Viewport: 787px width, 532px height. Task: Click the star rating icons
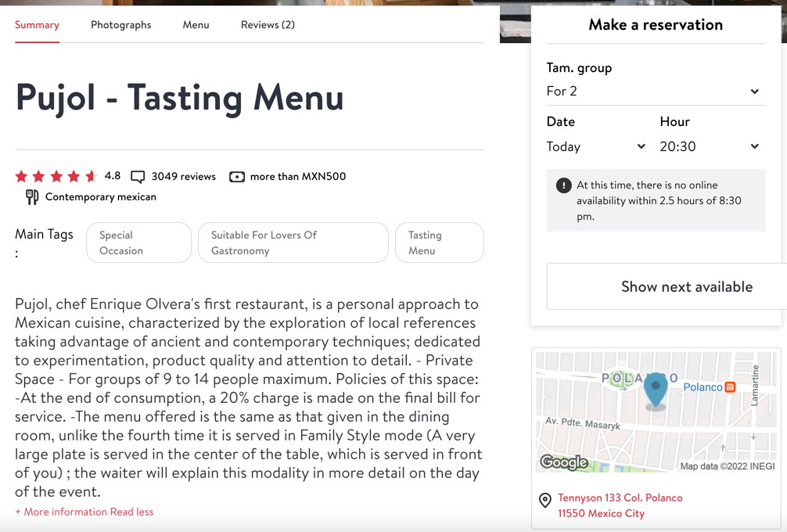tap(56, 177)
